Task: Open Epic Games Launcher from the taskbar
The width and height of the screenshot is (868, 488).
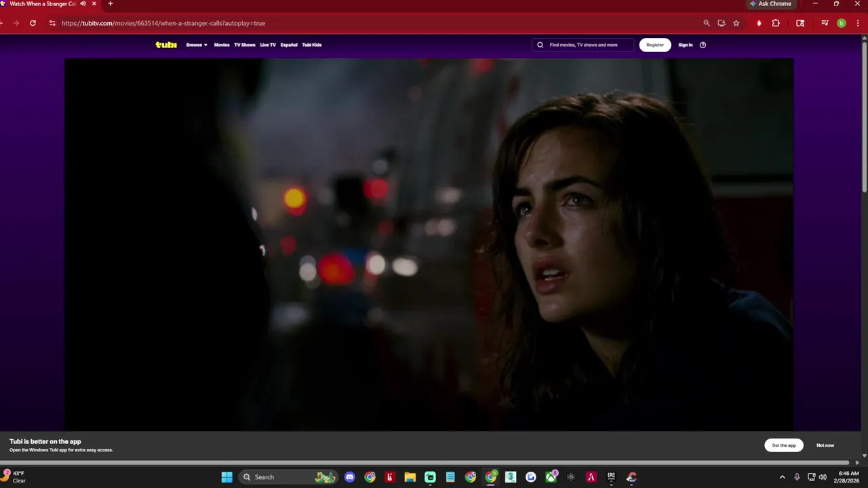Action: click(611, 477)
